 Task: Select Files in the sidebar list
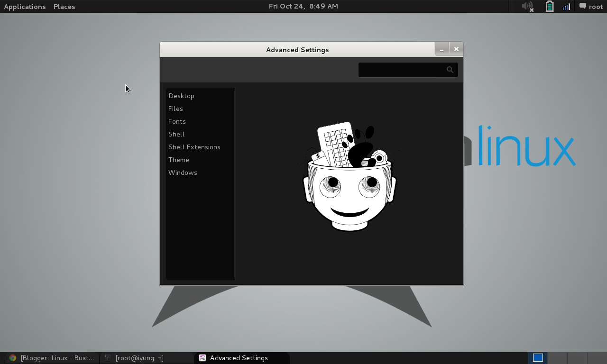[200, 109]
